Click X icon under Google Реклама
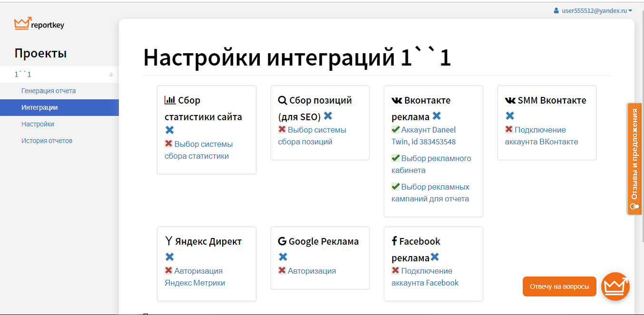This screenshot has height=315, width=644. pyautogui.click(x=283, y=257)
